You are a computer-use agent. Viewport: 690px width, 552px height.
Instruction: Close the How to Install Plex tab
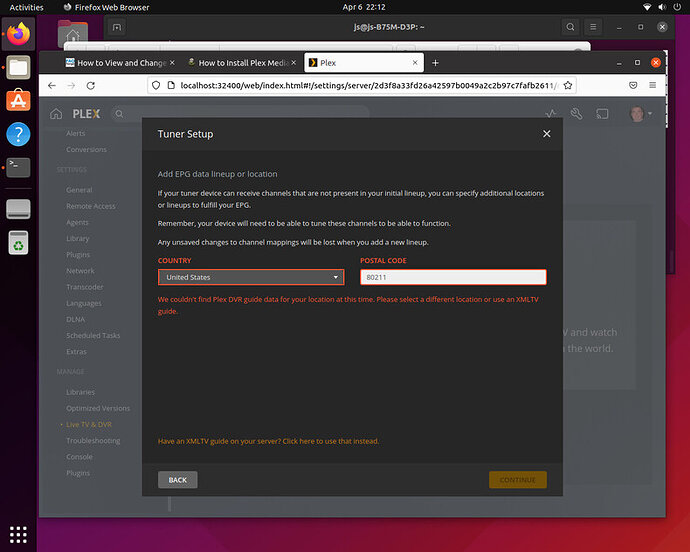[294, 63]
